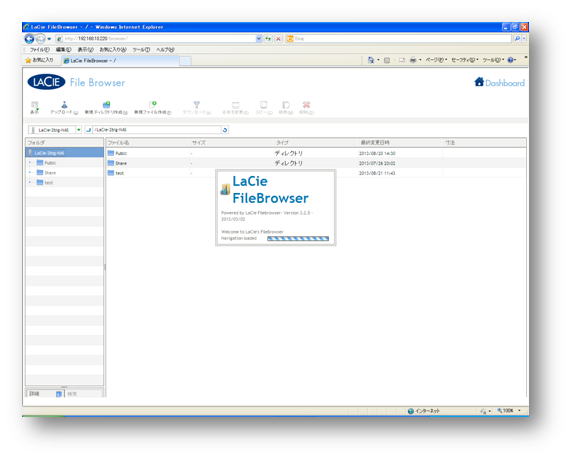Click the IE address bar
The width and height of the screenshot is (571, 459).
click(156, 38)
